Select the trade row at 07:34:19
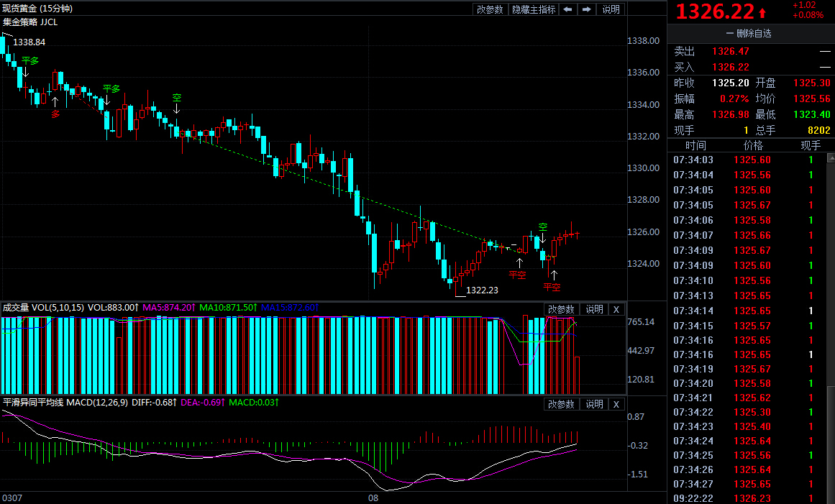Image resolution: width=835 pixels, height=504 pixels. pyautogui.click(x=747, y=369)
